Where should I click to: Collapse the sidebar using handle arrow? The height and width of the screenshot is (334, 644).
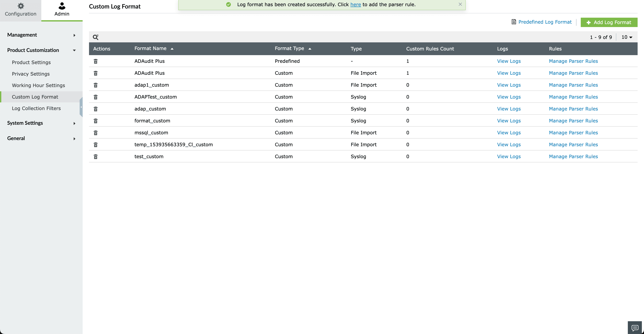tap(81, 107)
